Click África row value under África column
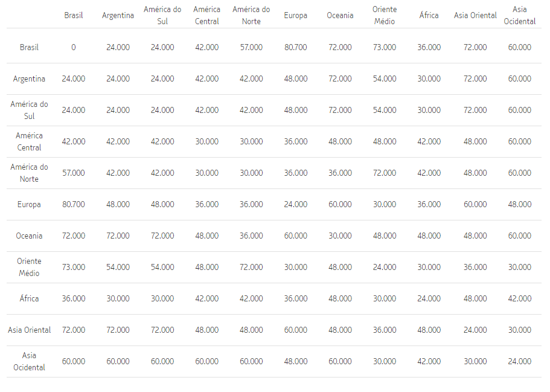The width and height of the screenshot is (550, 392). click(429, 298)
